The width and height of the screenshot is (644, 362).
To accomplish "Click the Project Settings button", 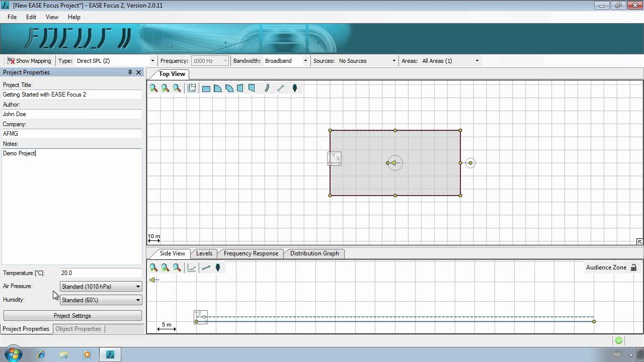I will (72, 316).
